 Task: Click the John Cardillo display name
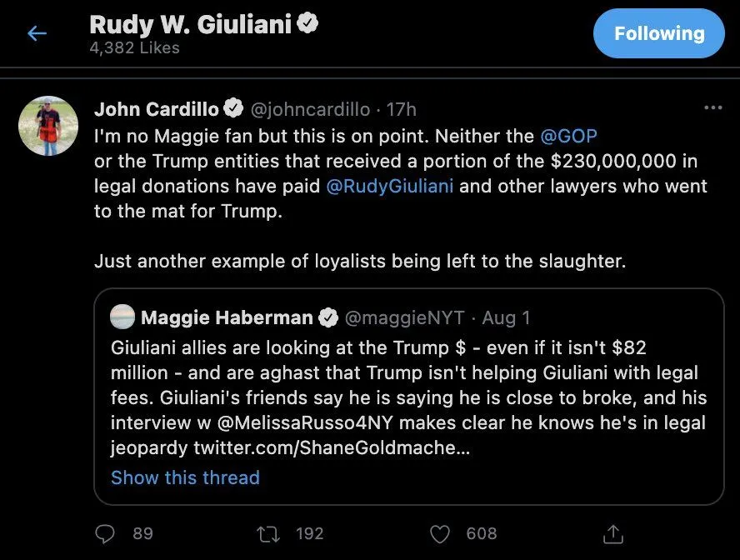157,109
